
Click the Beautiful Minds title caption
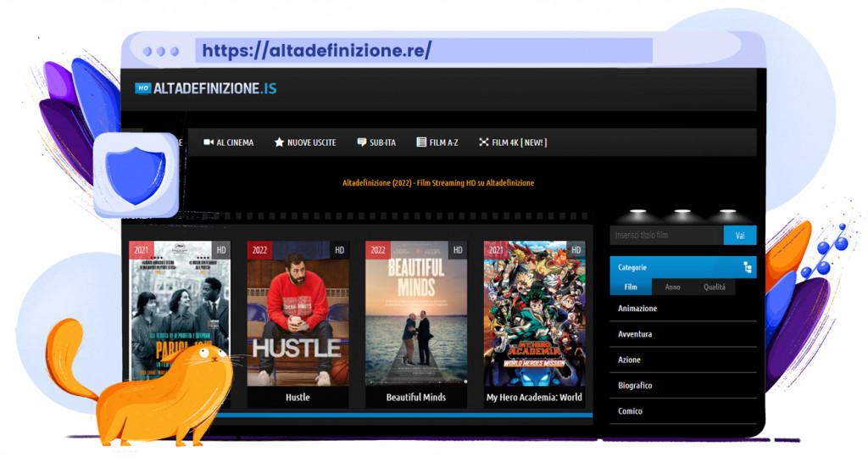(x=416, y=397)
